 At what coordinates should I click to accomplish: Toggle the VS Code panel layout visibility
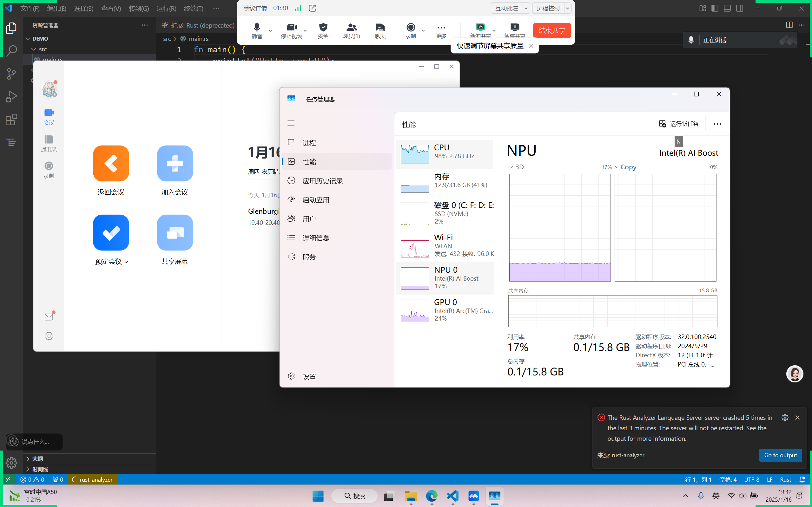click(x=727, y=8)
